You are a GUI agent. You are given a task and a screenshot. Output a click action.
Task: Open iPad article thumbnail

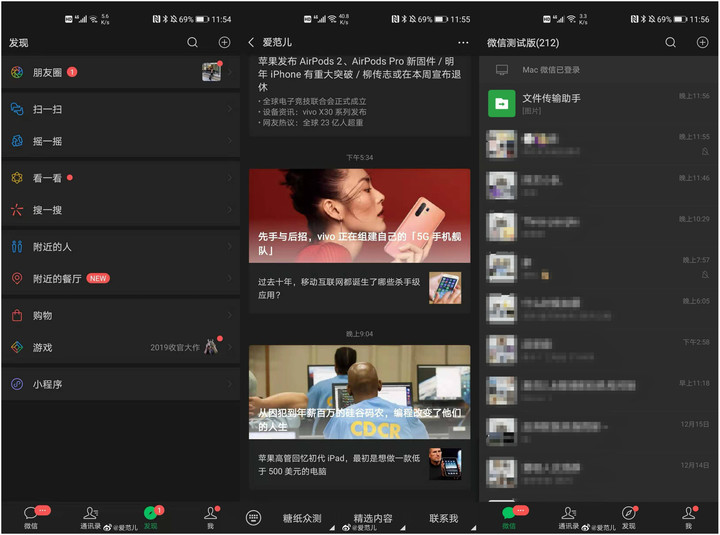pyautogui.click(x=445, y=464)
